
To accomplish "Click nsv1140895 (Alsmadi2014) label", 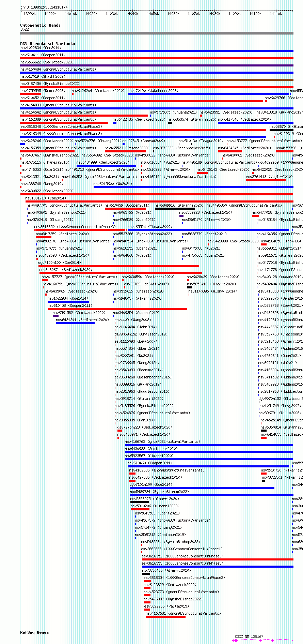I will pyautogui.click(x=213, y=291).
